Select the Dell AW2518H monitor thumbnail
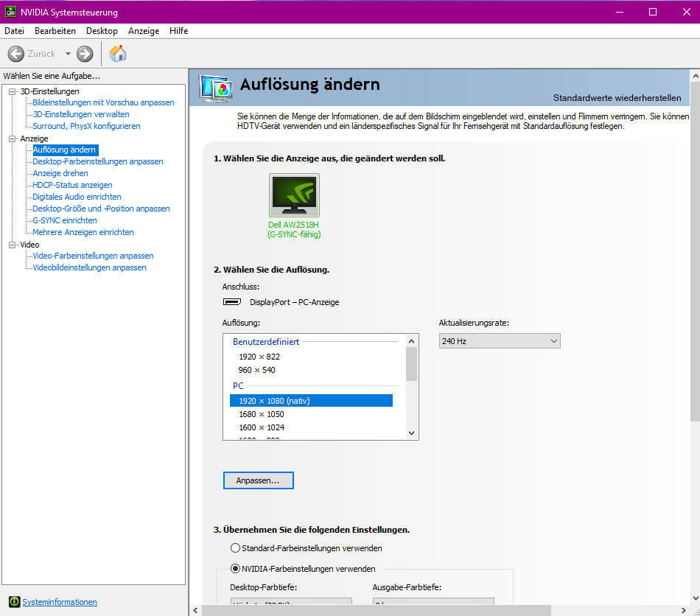The image size is (700, 616). (x=294, y=195)
